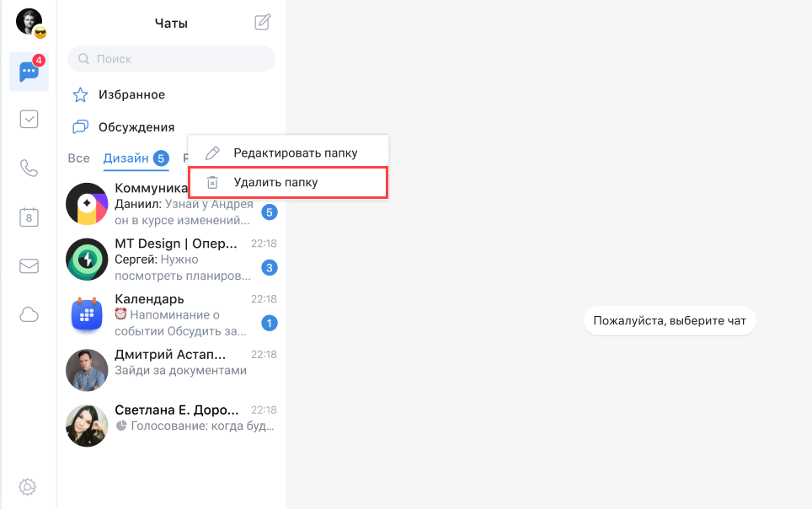Click the user profile avatar

(29, 21)
